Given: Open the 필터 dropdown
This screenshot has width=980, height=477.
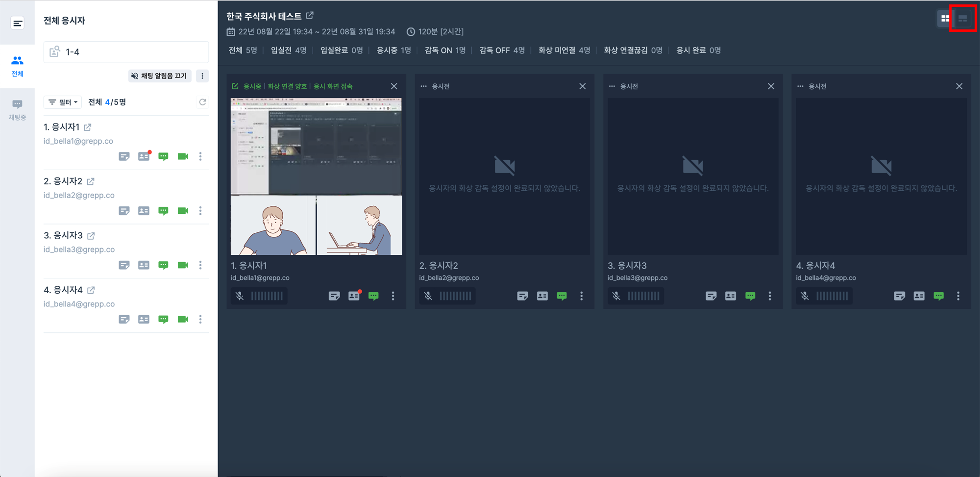Looking at the screenshot, I should coord(63,102).
